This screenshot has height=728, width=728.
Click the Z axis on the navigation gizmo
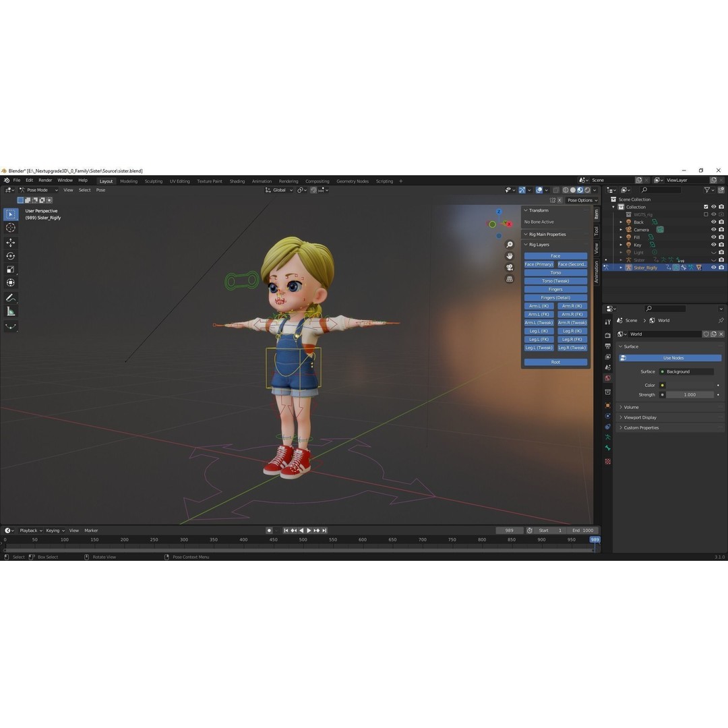pyautogui.click(x=499, y=212)
